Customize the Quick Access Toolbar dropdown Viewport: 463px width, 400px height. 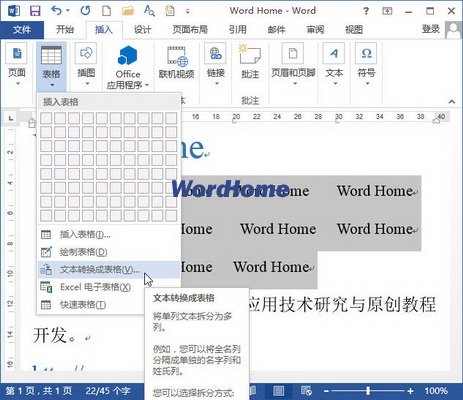point(188,12)
